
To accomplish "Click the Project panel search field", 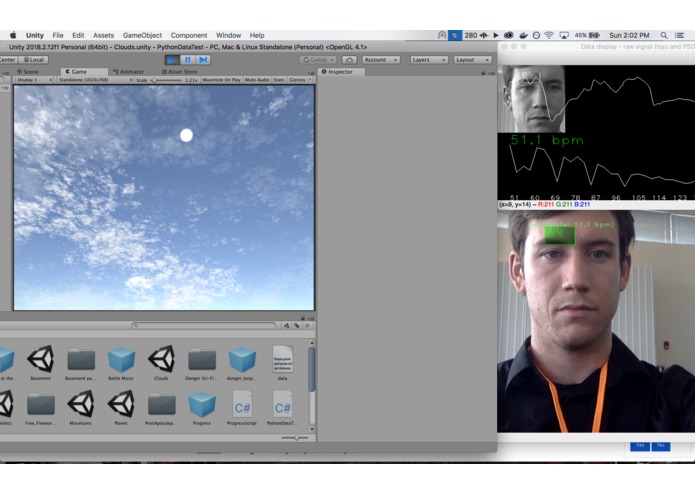I will coord(204,325).
